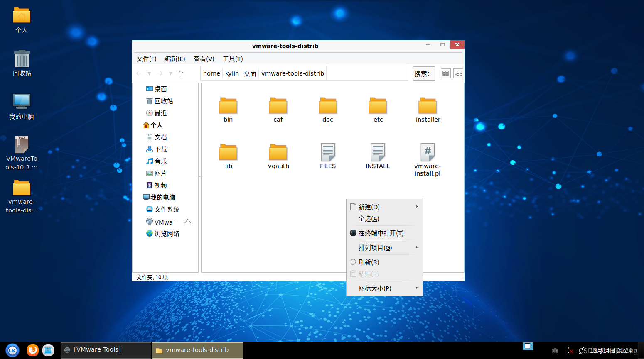The image size is (644, 359).
Task: Open the 工具(T) menu
Action: point(233,59)
